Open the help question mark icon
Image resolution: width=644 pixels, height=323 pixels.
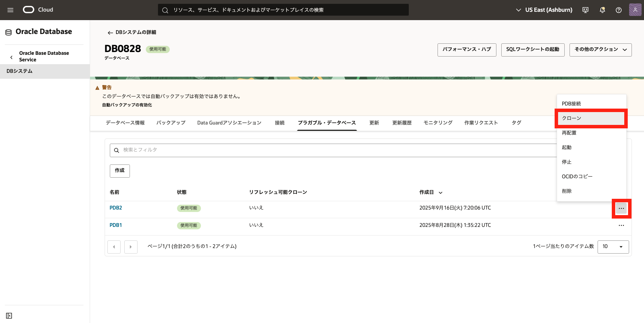tap(618, 10)
